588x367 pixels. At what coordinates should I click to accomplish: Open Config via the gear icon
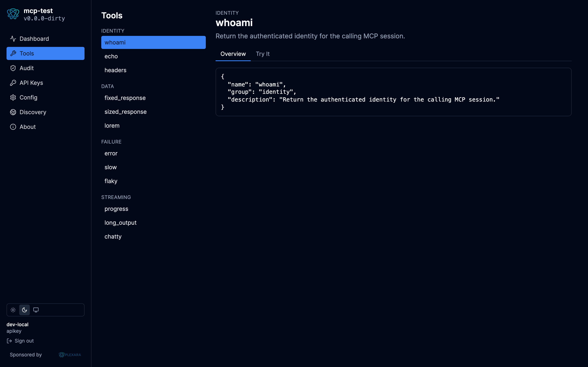pyautogui.click(x=13, y=97)
